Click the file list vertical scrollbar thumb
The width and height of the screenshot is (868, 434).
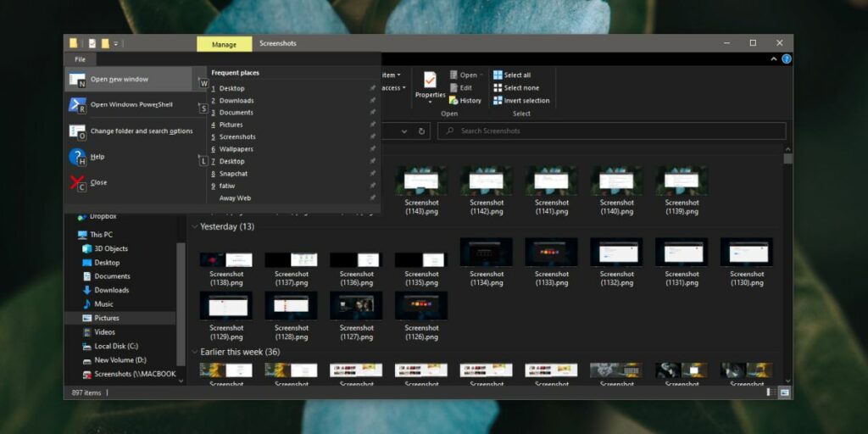pos(788,159)
